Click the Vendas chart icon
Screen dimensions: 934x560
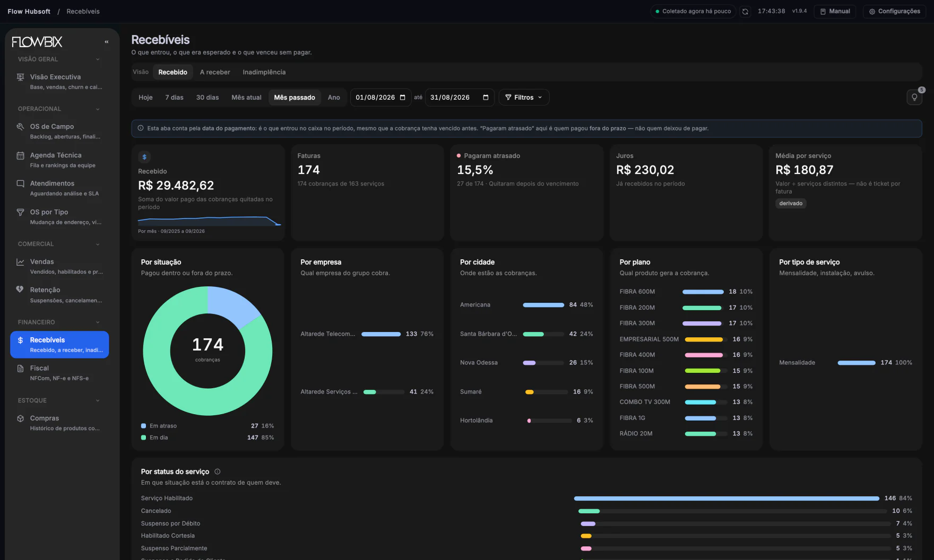tap(20, 262)
